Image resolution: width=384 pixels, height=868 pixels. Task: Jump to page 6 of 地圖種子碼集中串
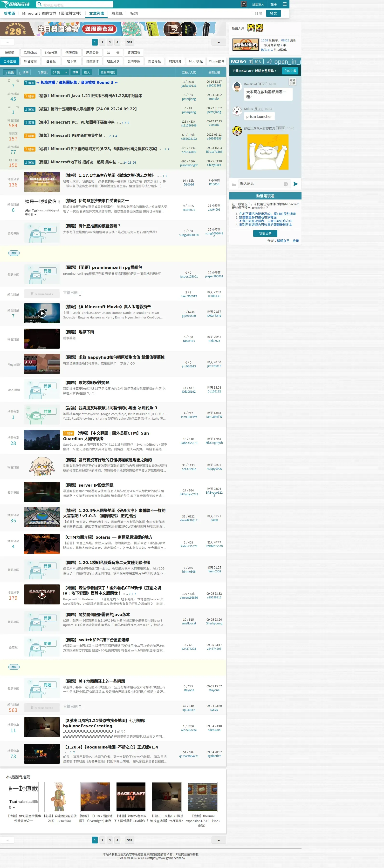click(x=129, y=123)
